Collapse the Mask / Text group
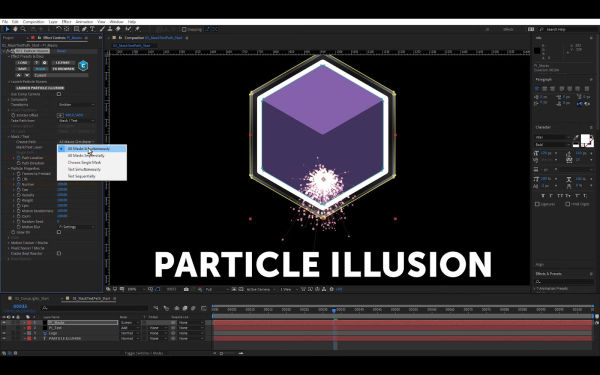Viewport: 600px width, 375px height. (x=9, y=137)
